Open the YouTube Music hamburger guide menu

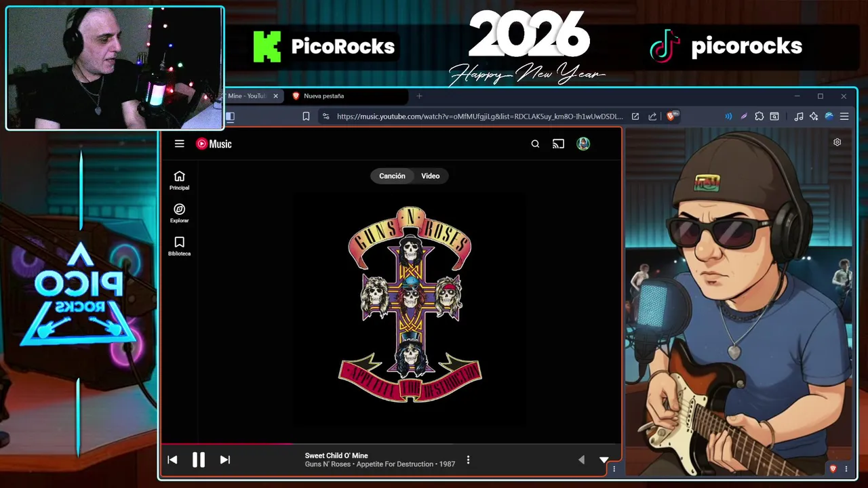(179, 144)
